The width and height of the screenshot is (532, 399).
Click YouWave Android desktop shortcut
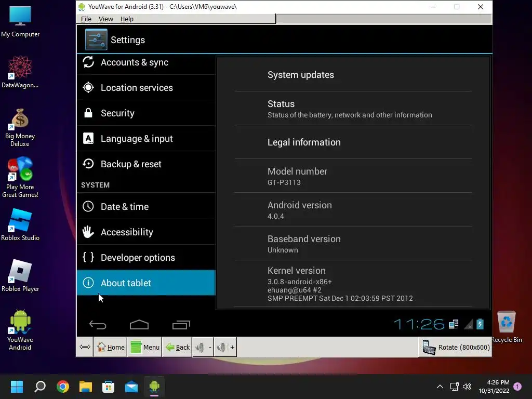[x=20, y=330]
